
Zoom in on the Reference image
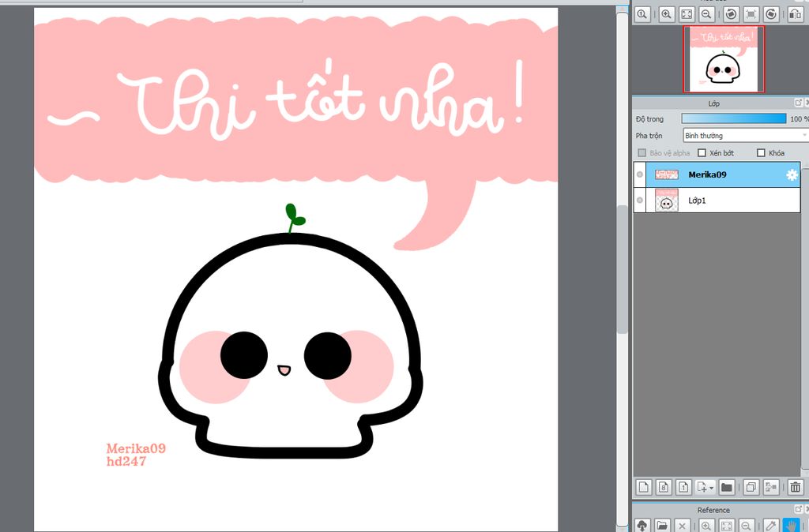click(706, 526)
